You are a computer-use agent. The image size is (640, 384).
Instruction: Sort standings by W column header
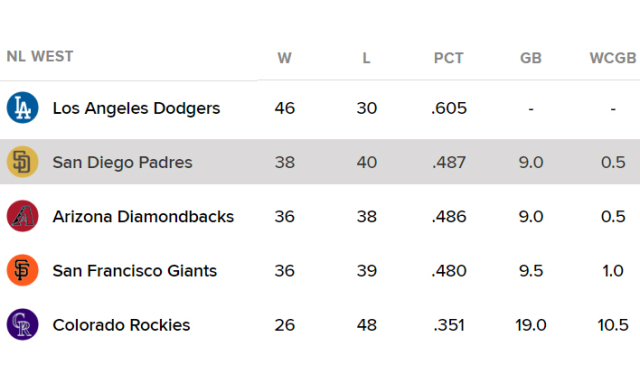[284, 58]
